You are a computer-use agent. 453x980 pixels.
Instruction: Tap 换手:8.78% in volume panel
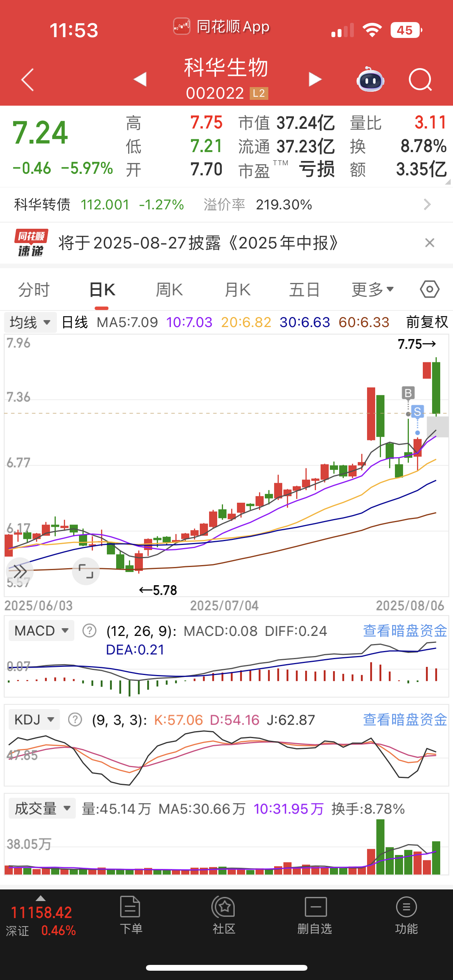[368, 809]
